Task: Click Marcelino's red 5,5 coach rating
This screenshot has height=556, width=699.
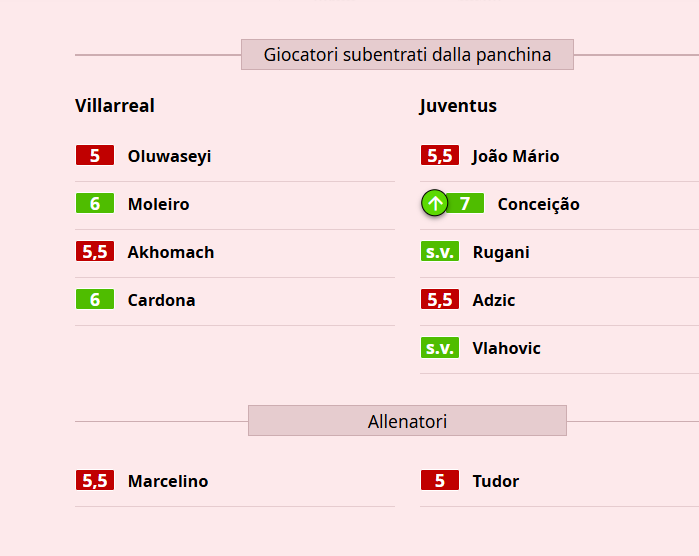Action: tap(95, 481)
